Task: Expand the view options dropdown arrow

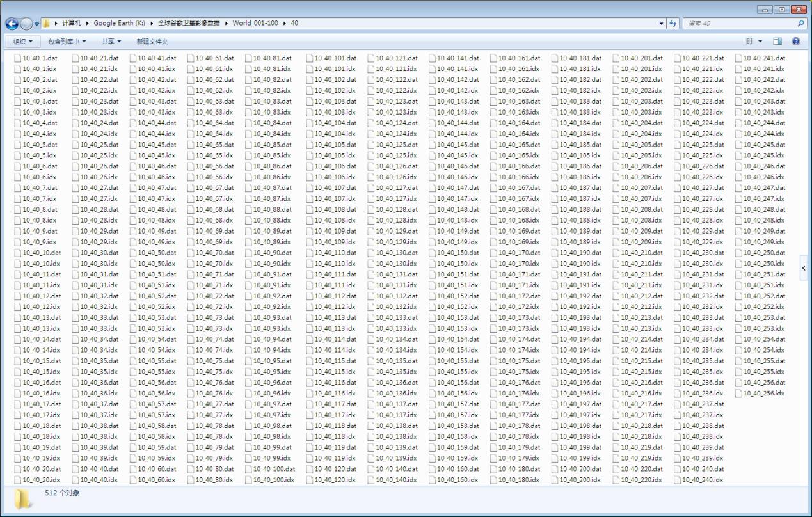Action: 760,42
